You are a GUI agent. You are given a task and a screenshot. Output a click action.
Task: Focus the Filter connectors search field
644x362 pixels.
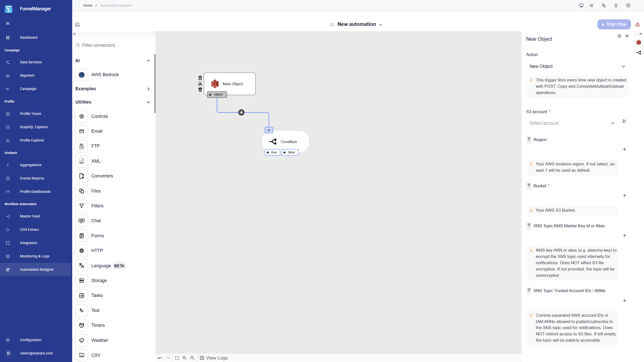(114, 45)
